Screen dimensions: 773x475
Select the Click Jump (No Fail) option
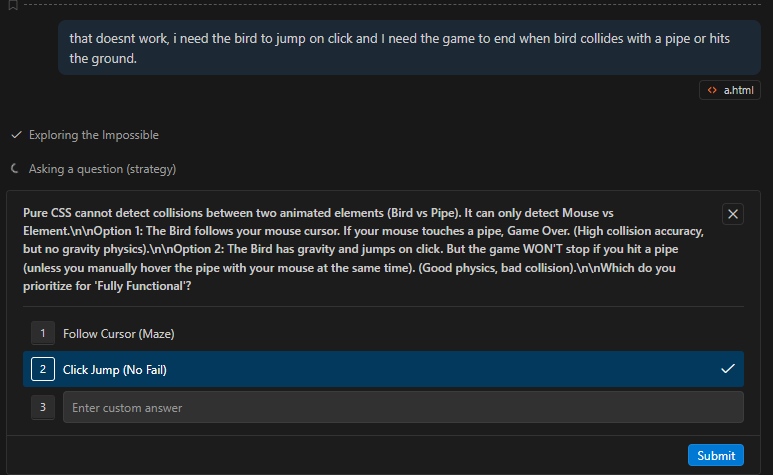coord(114,370)
